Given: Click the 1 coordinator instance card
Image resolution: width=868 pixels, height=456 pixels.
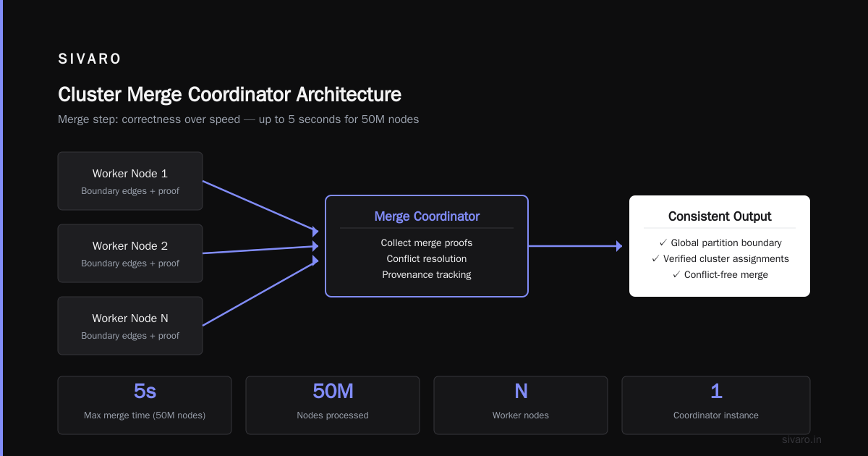Looking at the screenshot, I should 716,405.
